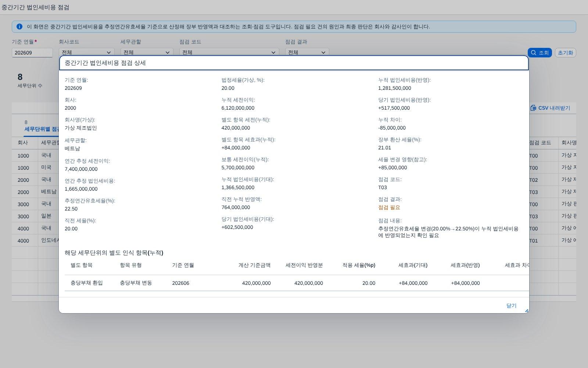Download the table via CSV 내려받기
Image resolution: width=588 pixels, height=368 pixels.
[x=550, y=108]
